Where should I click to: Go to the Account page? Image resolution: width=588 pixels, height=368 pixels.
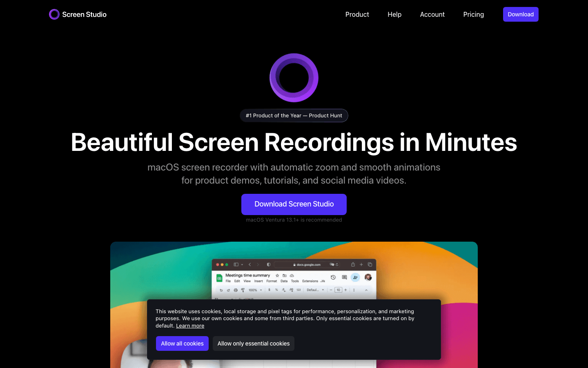[x=432, y=14]
